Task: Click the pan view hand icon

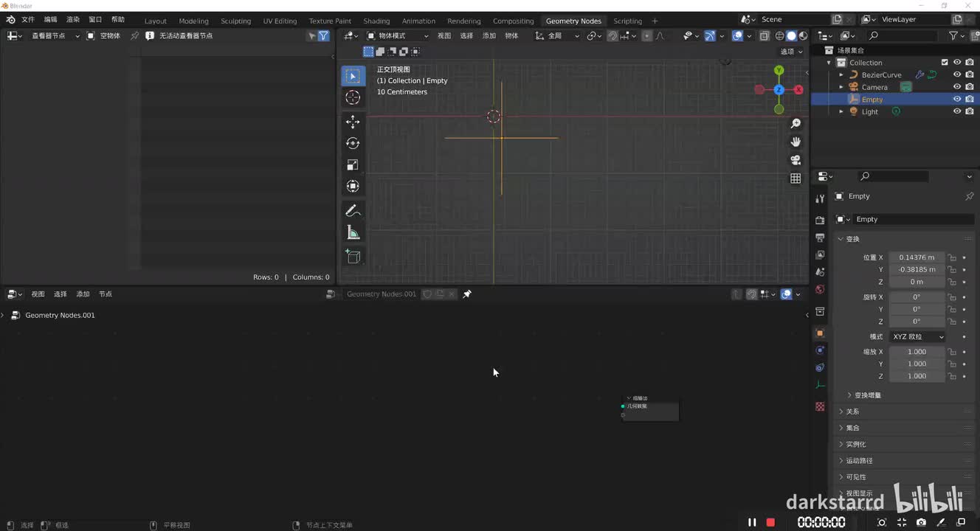Action: (x=796, y=142)
